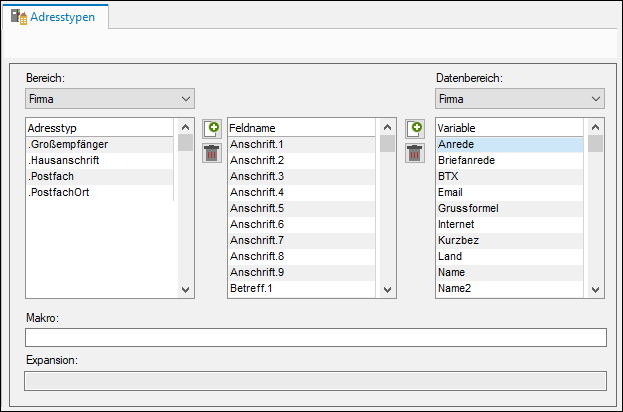Open the Datenbereich dropdown
This screenshot has height=412, width=623.
pyautogui.click(x=520, y=99)
